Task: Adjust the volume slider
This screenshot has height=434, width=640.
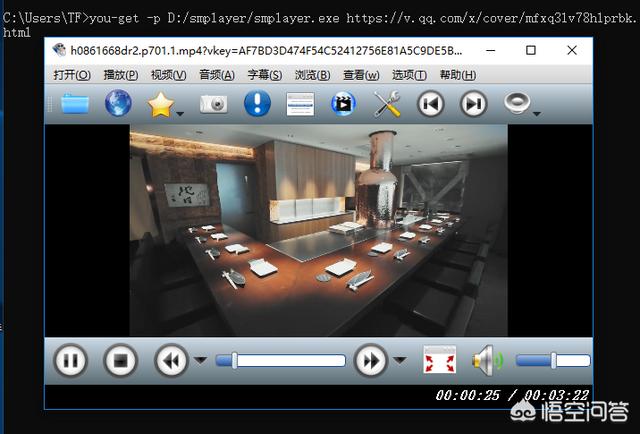Action: (x=553, y=361)
